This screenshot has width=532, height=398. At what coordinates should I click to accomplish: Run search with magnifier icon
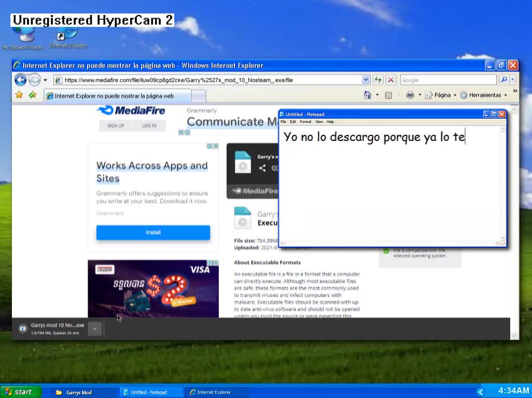pyautogui.click(x=504, y=80)
